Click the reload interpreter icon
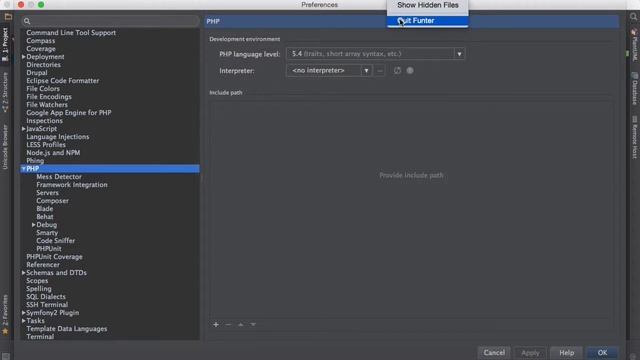 (397, 71)
